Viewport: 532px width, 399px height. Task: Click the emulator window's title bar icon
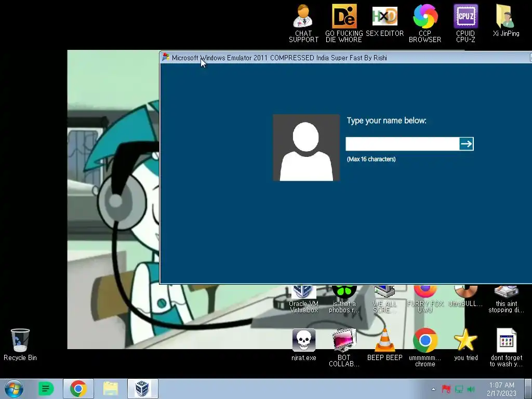click(166, 57)
